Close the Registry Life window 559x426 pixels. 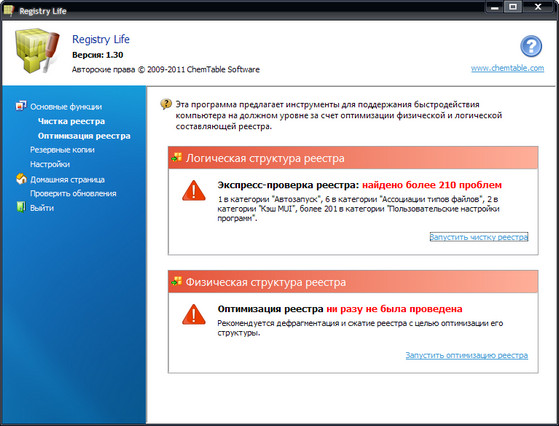coord(538,7)
